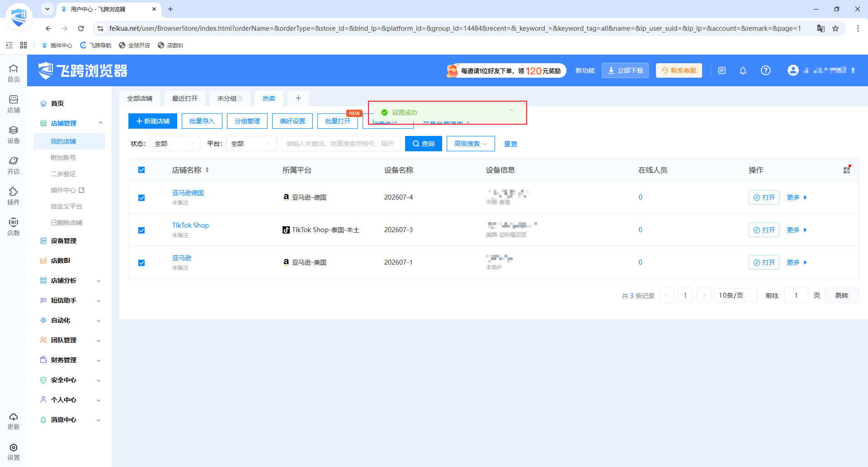
Task: Open the 状态 status dropdown
Action: coord(175,144)
